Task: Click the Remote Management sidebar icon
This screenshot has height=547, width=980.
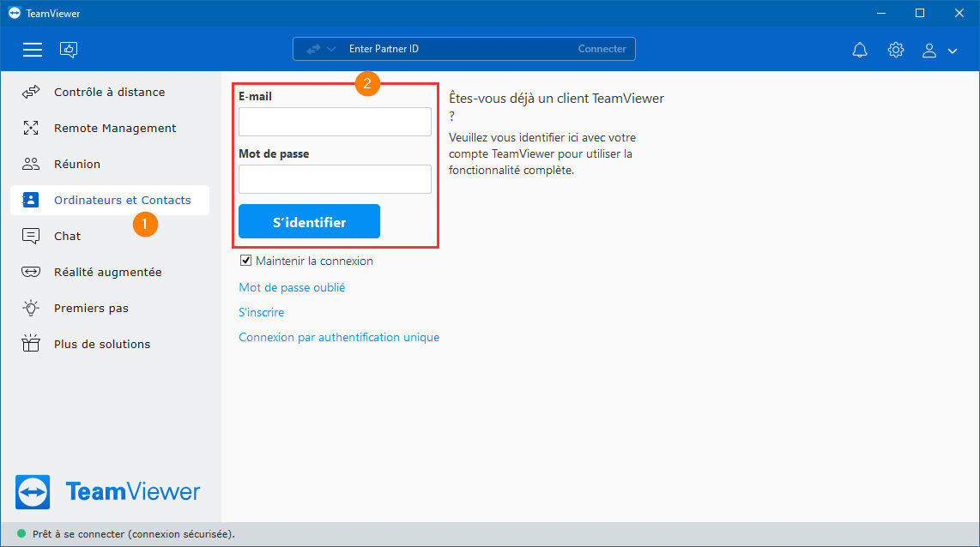Action: 31,128
